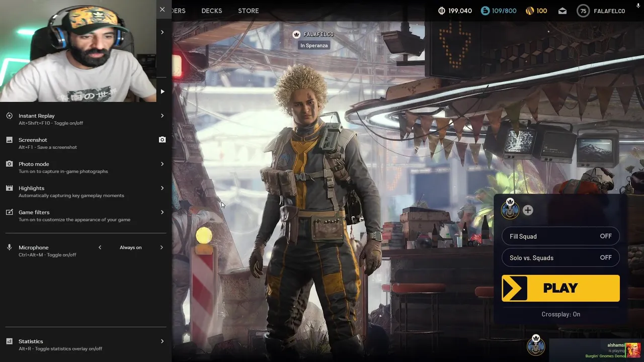This screenshot has height=362, width=644.
Task: Open Game filters entry
Action: click(86, 216)
